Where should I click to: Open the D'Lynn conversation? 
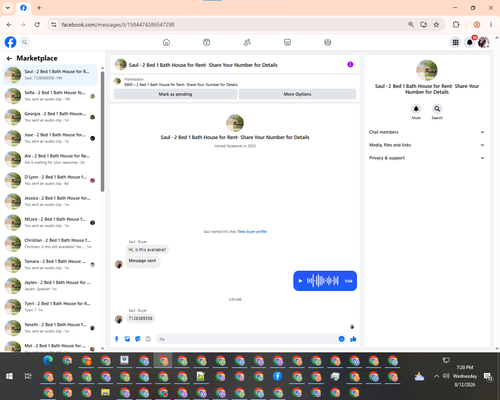coord(50,180)
